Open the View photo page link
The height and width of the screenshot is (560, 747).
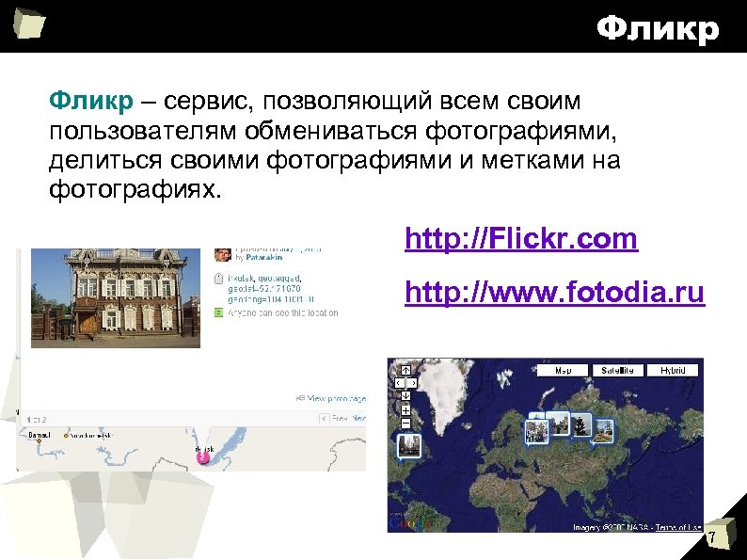[x=337, y=398]
